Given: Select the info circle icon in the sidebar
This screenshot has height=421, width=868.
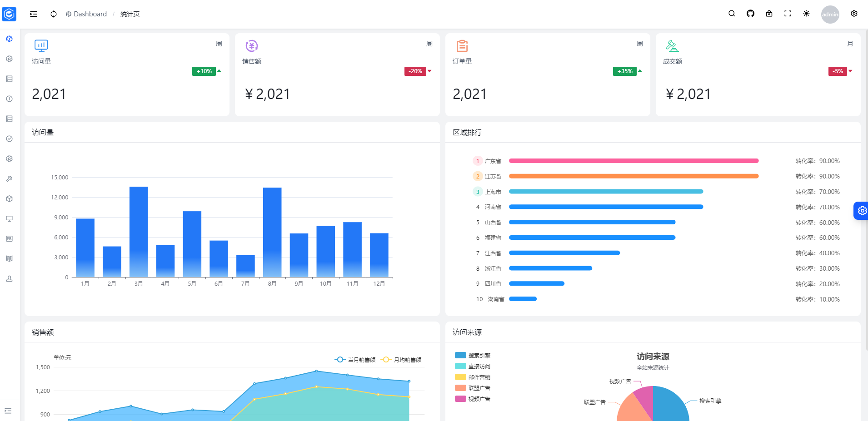Looking at the screenshot, I should tap(9, 99).
